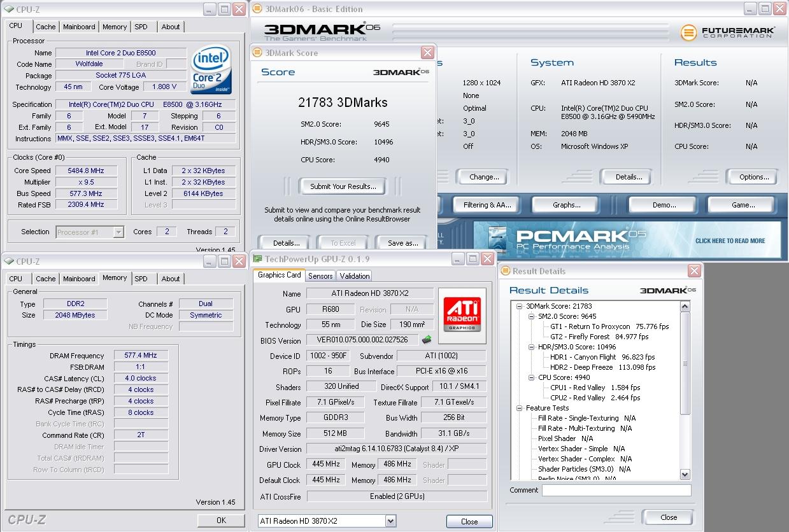This screenshot has height=532, width=789.
Task: Click the 3DMark06 Basic Edition title icon
Action: [x=257, y=9]
